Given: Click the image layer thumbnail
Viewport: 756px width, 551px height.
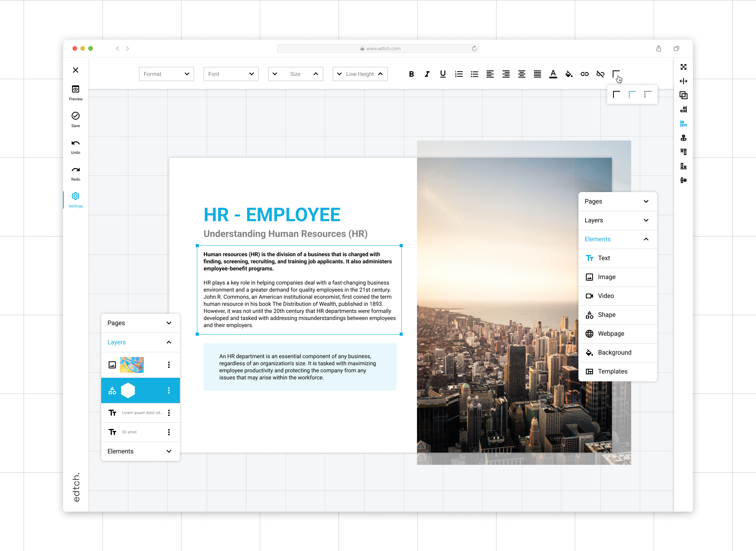Looking at the screenshot, I should [131, 365].
